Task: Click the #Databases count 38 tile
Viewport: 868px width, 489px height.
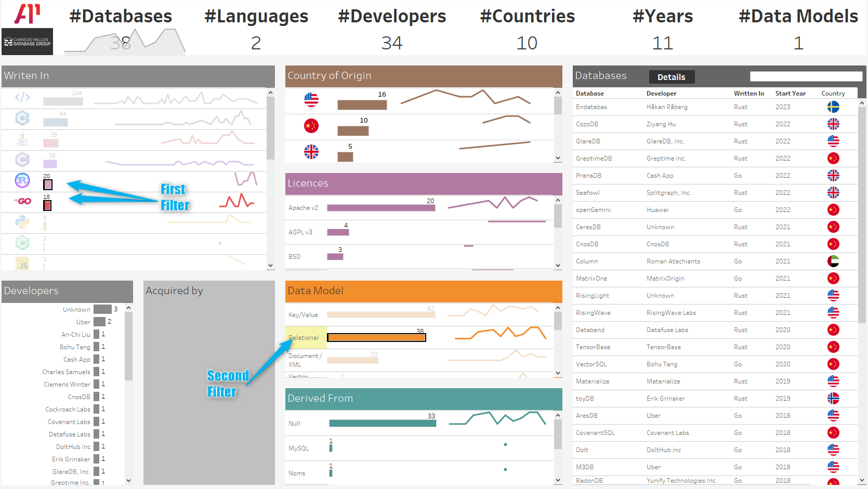Action: 121,43
